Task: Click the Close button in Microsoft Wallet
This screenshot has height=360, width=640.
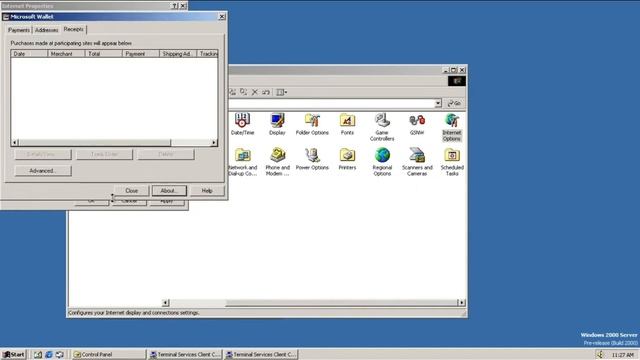Action: coord(131,191)
